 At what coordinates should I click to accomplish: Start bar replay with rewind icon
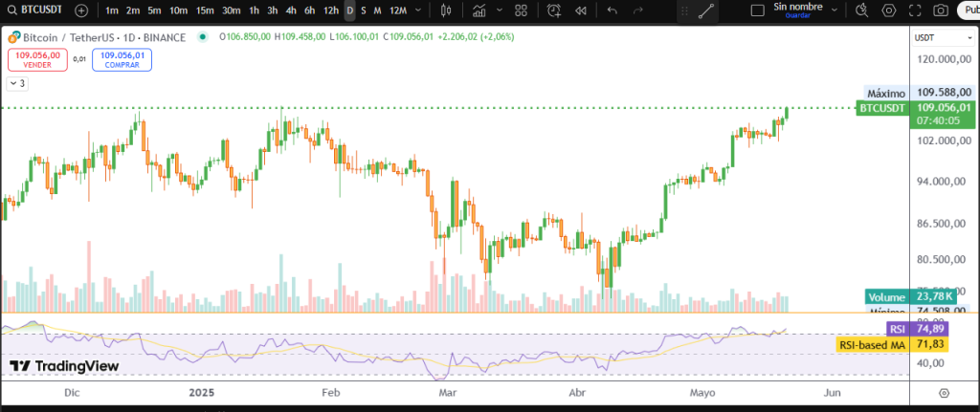click(x=581, y=10)
